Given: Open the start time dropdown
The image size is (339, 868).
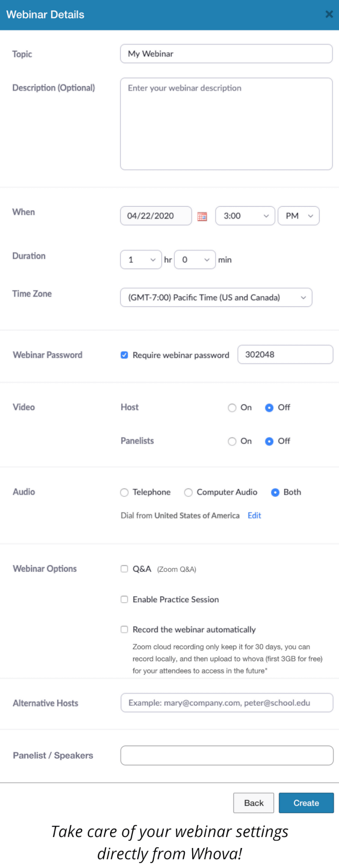Looking at the screenshot, I should tap(245, 216).
